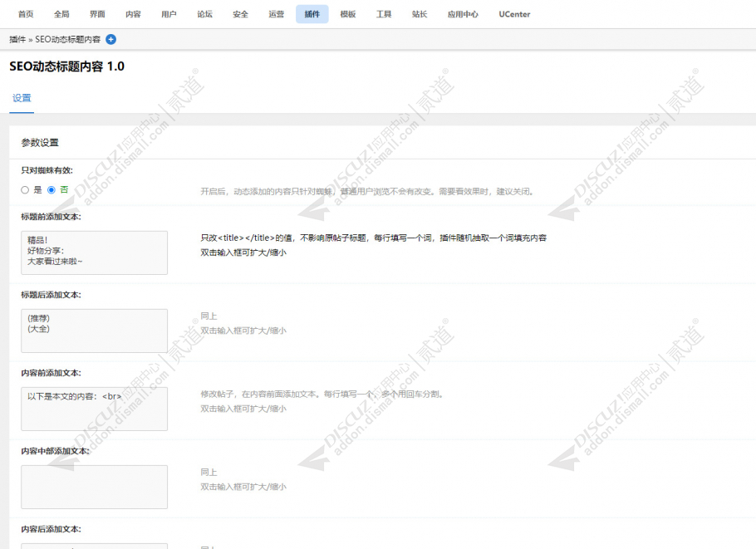Open the 站长 menu

coord(420,14)
